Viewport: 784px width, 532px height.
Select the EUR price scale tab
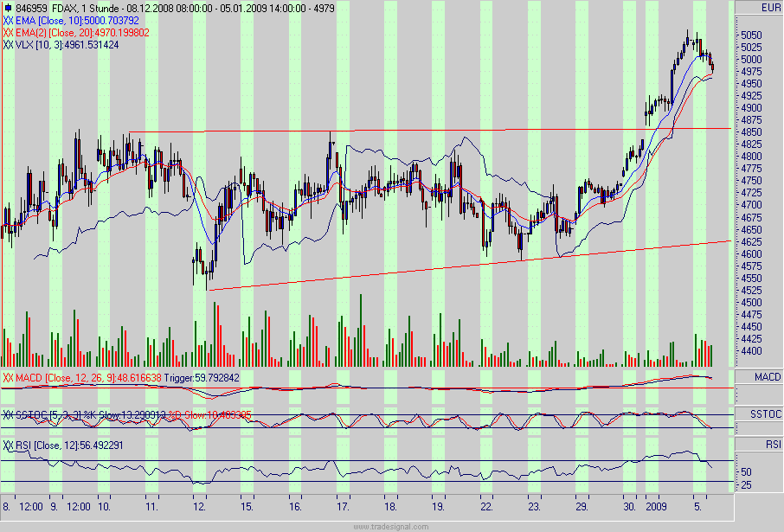click(759, 7)
